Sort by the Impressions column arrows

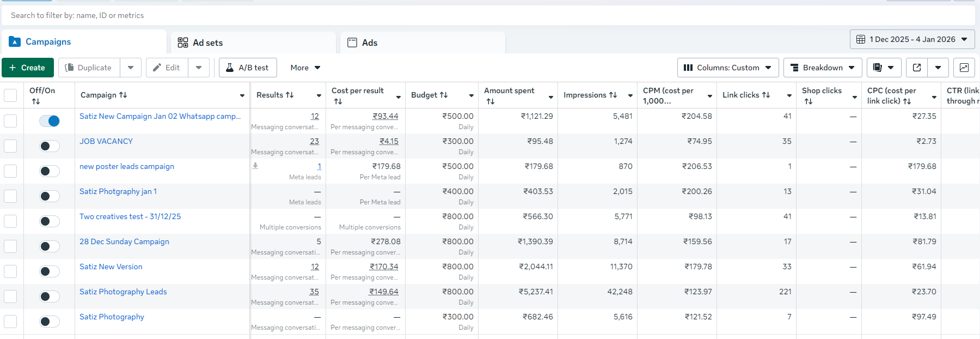click(x=612, y=95)
